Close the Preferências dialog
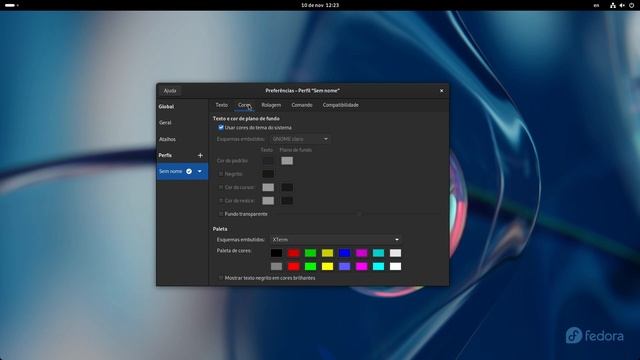 click(441, 91)
